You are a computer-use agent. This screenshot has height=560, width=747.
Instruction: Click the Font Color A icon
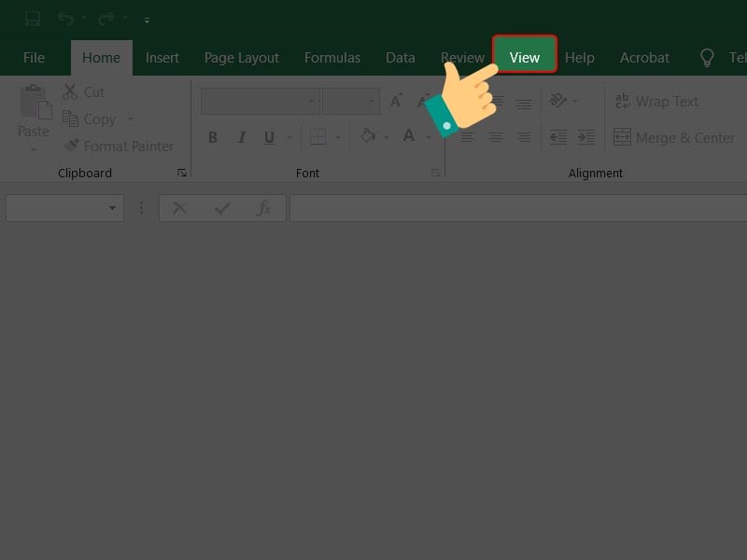click(409, 136)
